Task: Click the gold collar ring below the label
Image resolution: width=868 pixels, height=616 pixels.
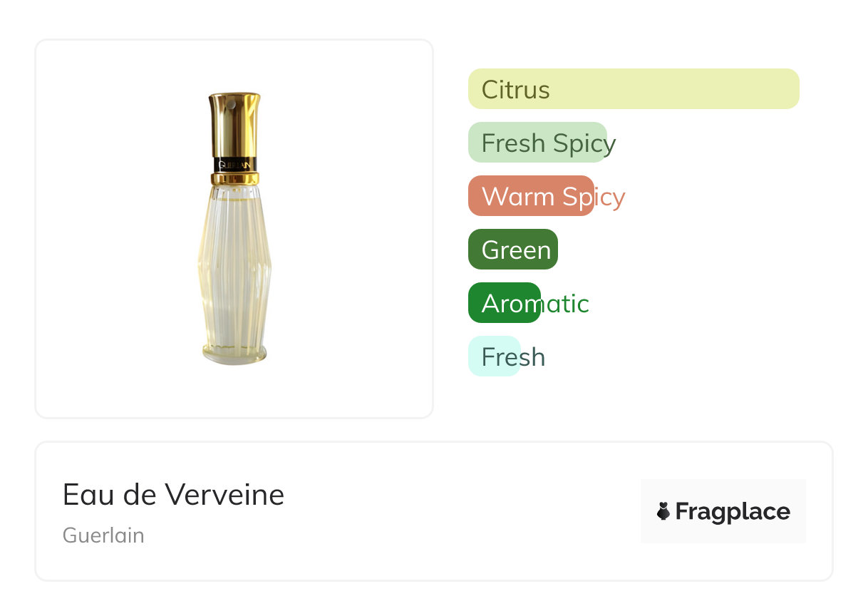Action: pos(234,178)
